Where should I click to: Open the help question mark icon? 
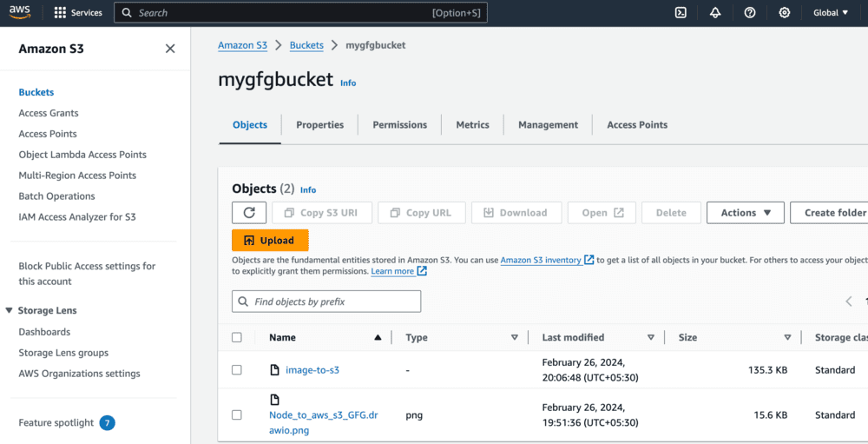pyautogui.click(x=750, y=13)
